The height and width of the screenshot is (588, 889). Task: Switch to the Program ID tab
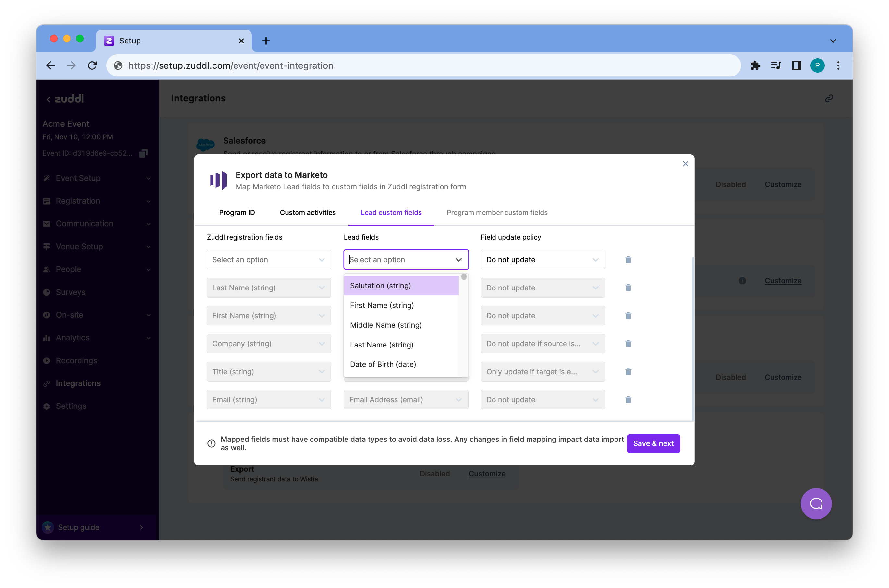tap(237, 213)
